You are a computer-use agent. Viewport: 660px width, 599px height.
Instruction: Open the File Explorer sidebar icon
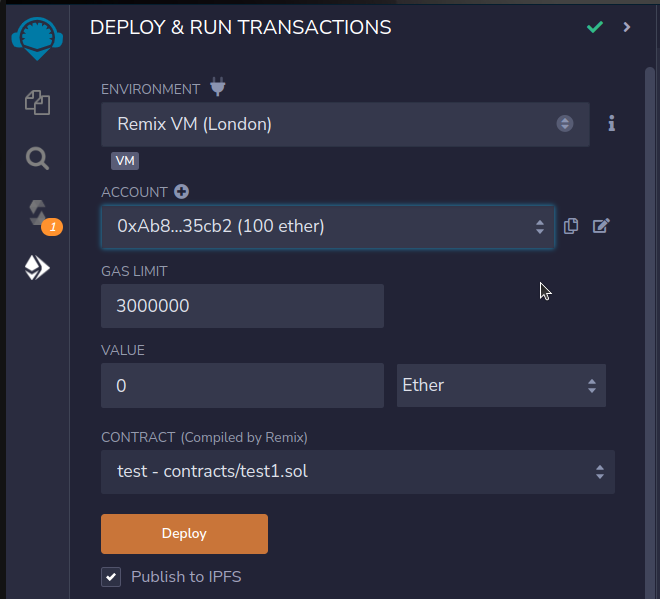click(37, 102)
